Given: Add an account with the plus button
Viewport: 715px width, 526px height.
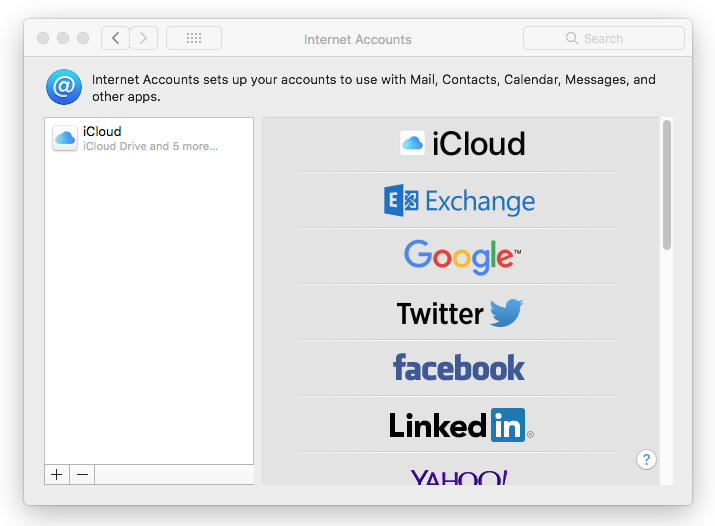Looking at the screenshot, I should click(57, 474).
